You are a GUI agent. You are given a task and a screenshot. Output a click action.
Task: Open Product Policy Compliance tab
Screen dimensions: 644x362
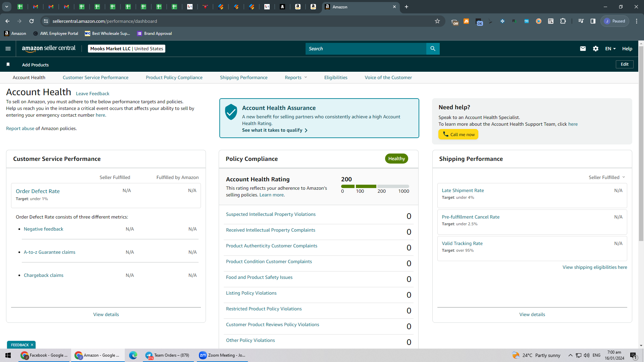[174, 77]
